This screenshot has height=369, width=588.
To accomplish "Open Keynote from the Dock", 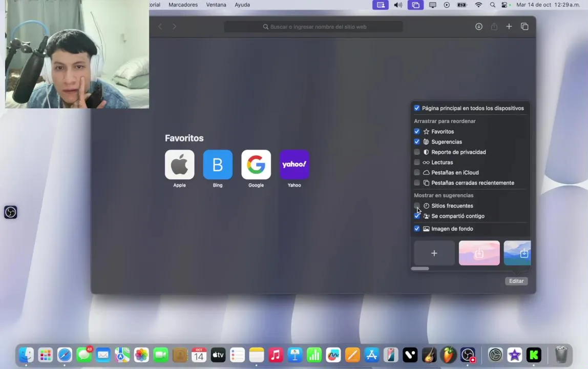I will (295, 355).
